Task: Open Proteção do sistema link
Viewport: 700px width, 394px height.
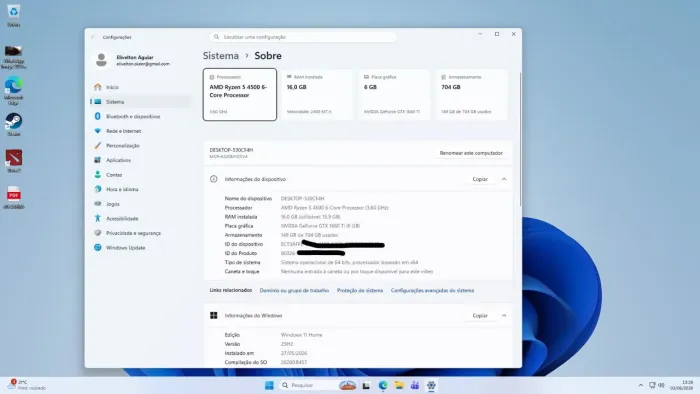Action: coord(360,290)
